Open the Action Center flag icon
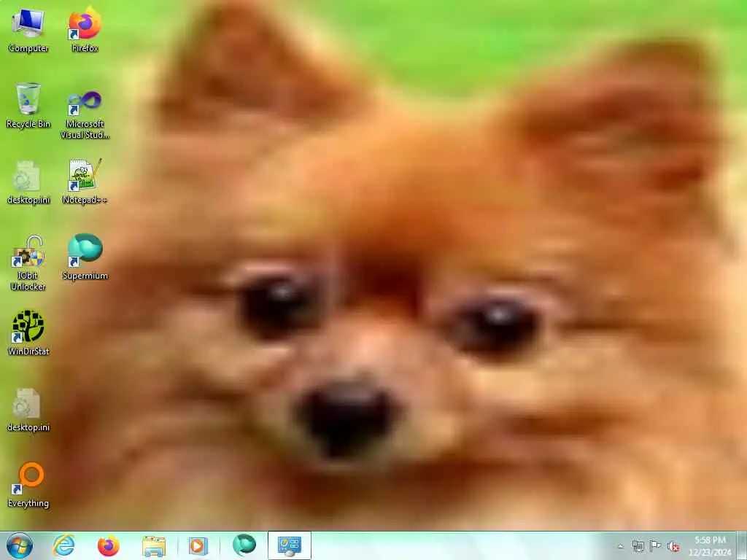Image resolution: width=747 pixels, height=560 pixels. 656,545
